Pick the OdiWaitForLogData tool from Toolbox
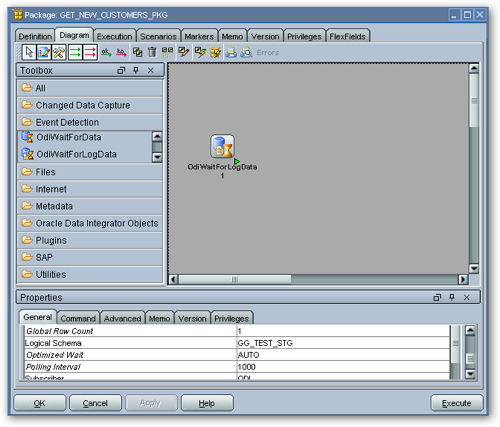 click(76, 154)
